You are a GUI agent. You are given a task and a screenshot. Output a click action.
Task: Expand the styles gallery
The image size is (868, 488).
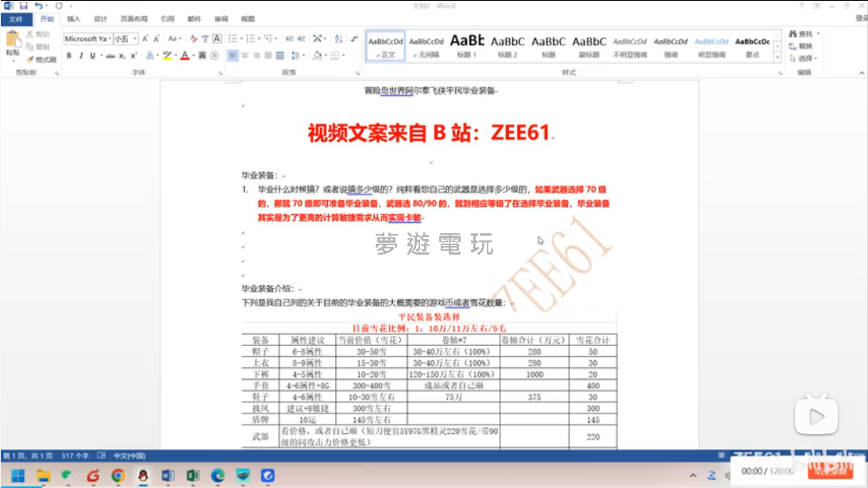click(777, 58)
